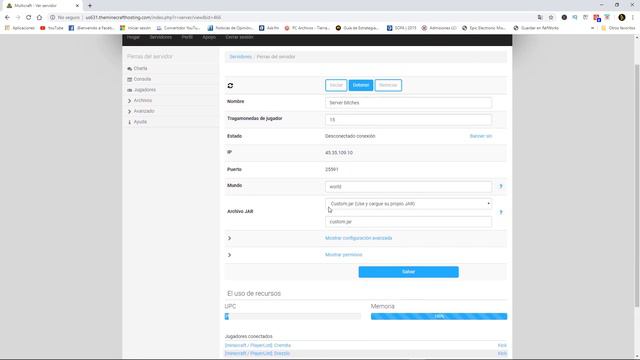Click the Puerto port number value
Screen dimensions: 640x360
(x=331, y=169)
